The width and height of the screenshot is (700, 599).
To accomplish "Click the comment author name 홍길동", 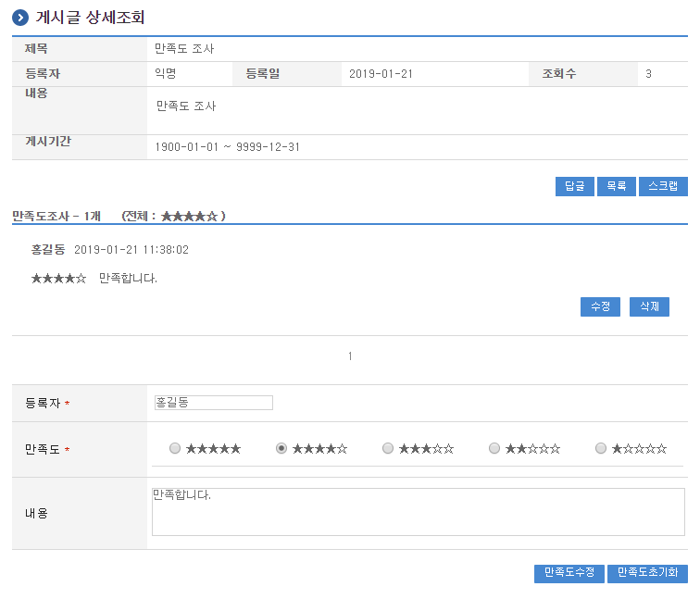I will coord(48,250).
